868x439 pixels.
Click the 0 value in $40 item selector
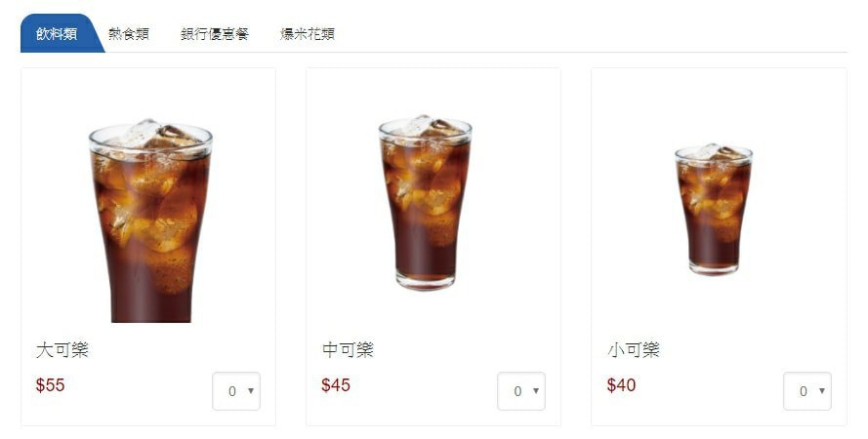(804, 391)
